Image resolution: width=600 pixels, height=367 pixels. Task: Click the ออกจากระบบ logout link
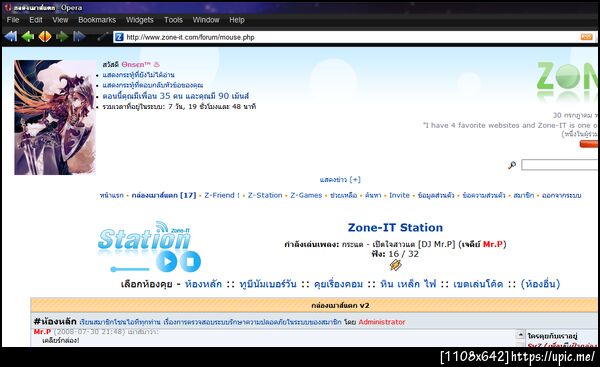pos(561,195)
